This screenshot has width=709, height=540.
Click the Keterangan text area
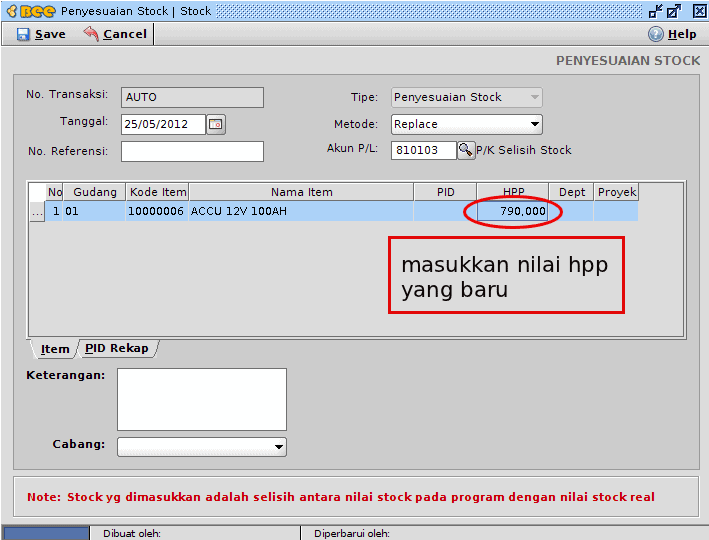click(x=202, y=399)
